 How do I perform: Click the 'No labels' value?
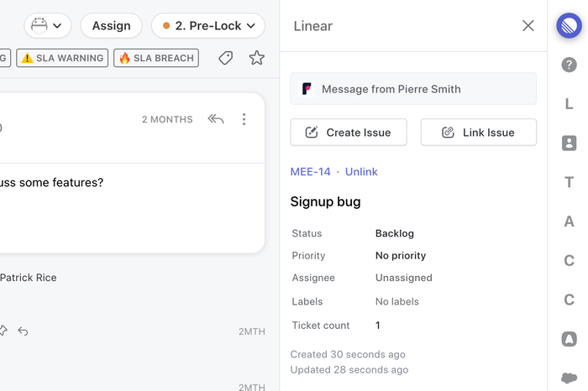click(x=397, y=301)
